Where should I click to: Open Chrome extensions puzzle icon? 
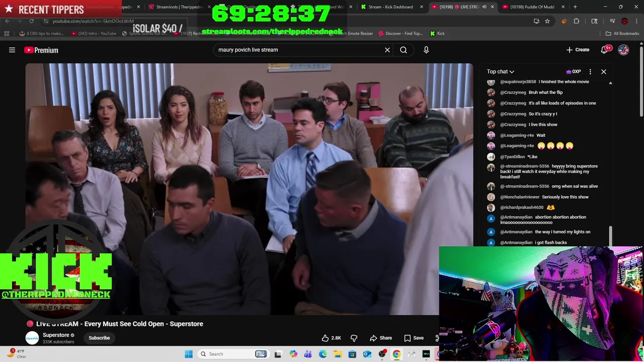pyautogui.click(x=577, y=21)
